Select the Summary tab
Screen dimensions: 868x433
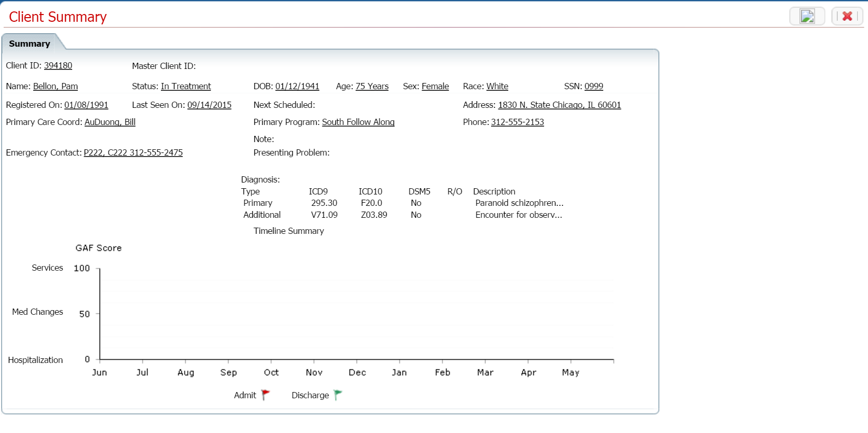[30, 44]
